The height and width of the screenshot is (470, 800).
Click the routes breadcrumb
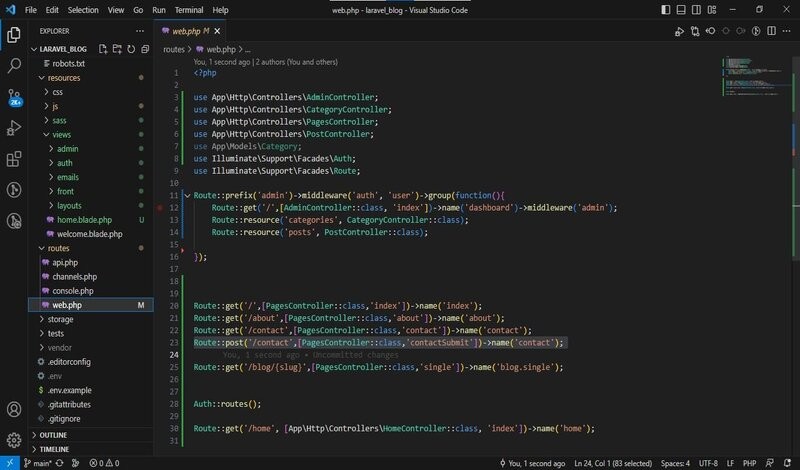(x=173, y=50)
